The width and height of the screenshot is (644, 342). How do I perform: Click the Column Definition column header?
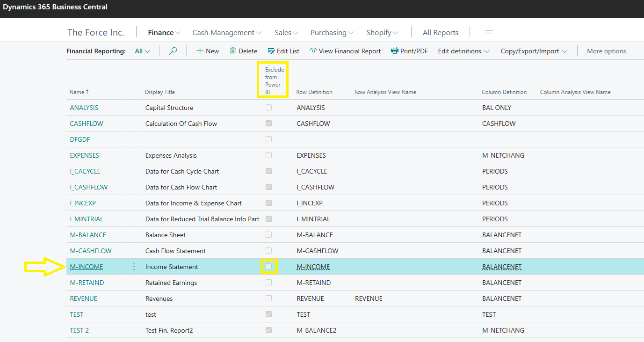(x=504, y=92)
